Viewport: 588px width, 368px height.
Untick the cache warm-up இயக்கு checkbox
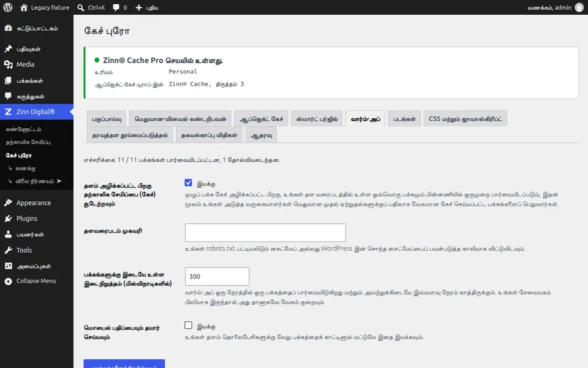click(188, 183)
